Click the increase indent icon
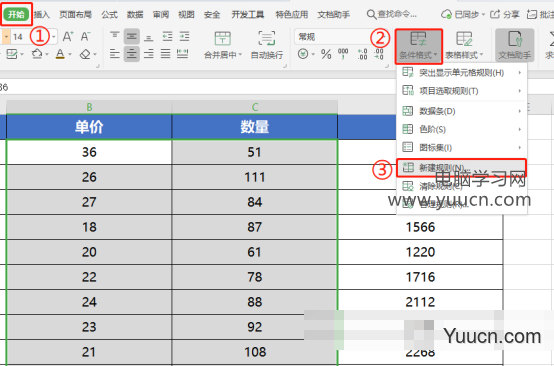Image resolution: width=554 pixels, height=366 pixels. click(x=184, y=36)
